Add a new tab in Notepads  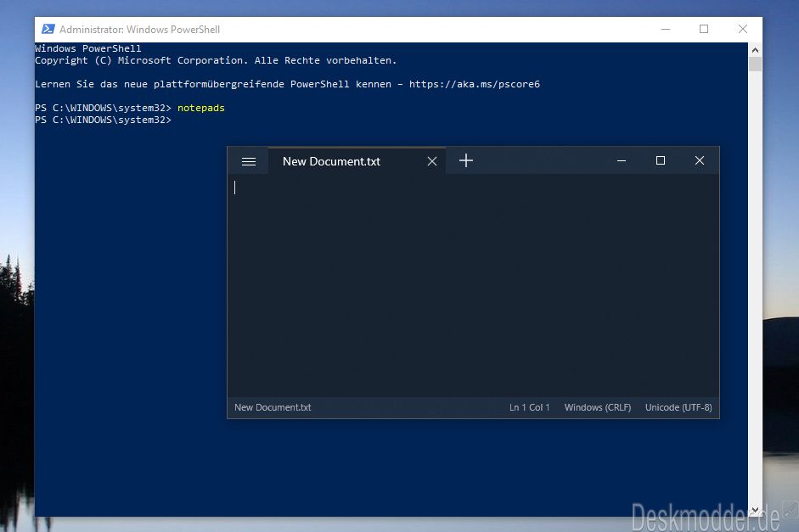466,161
